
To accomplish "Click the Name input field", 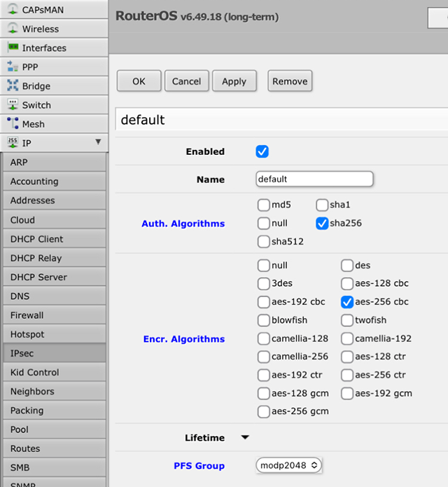I will pyautogui.click(x=314, y=179).
